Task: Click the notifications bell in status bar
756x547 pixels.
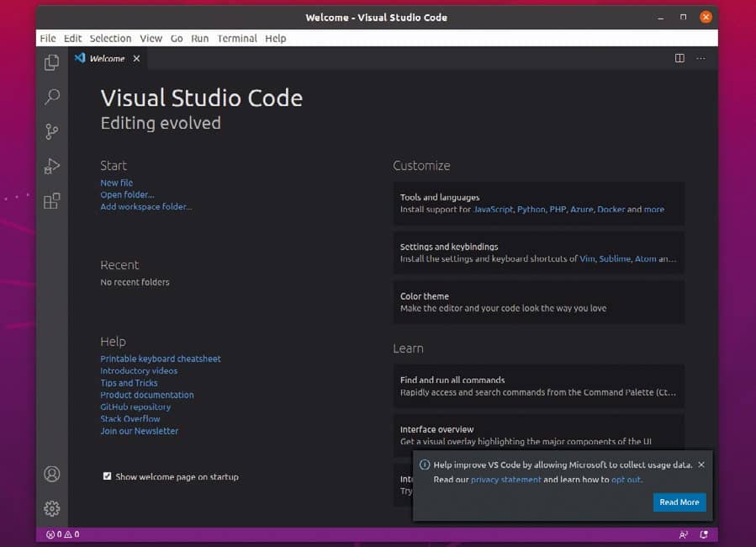Action: tap(704, 534)
